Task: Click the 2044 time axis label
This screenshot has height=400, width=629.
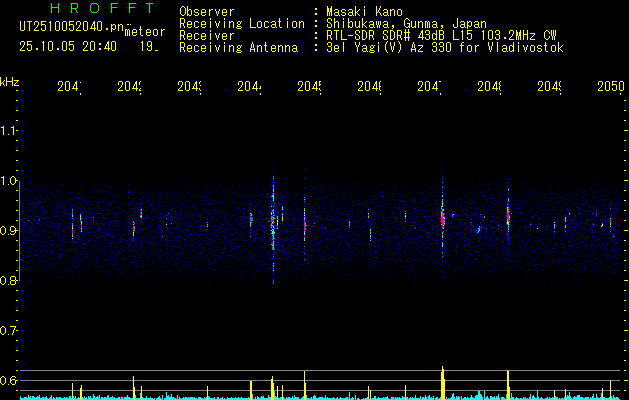Action: click(x=250, y=86)
